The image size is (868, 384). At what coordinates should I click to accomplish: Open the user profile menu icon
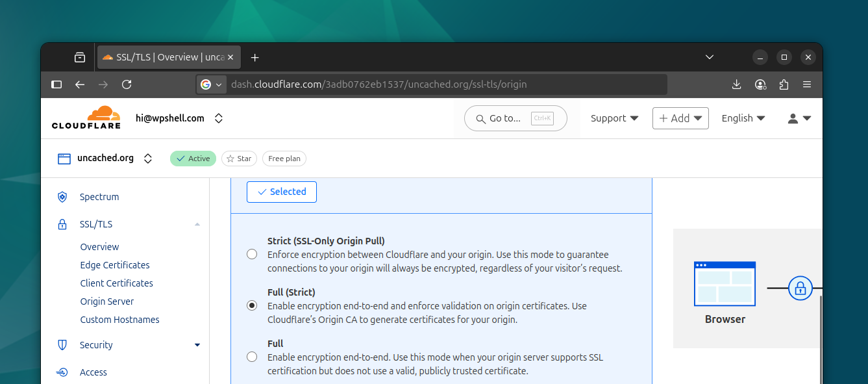tap(799, 118)
